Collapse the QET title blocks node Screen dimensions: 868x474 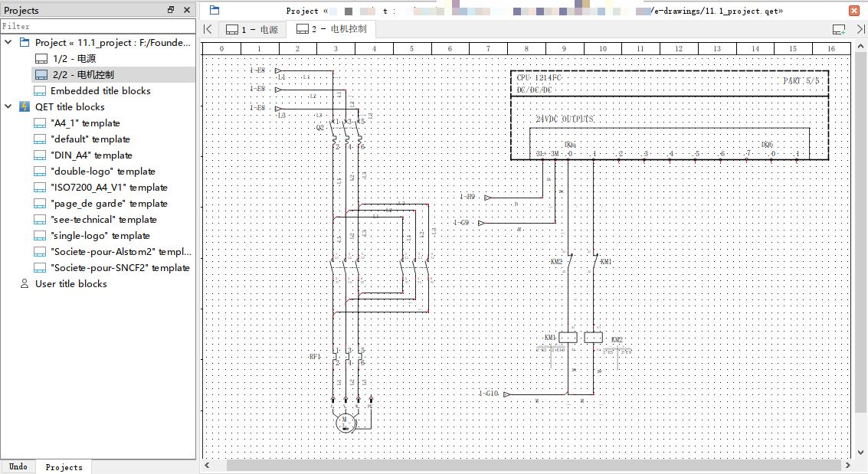point(8,106)
